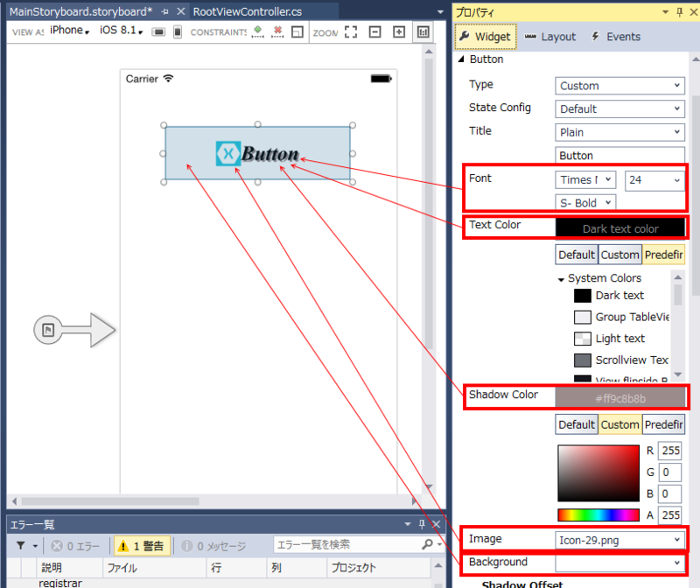Close the MainStoryboard.storyboard tab
This screenshot has height=588, width=700.
pyautogui.click(x=181, y=11)
